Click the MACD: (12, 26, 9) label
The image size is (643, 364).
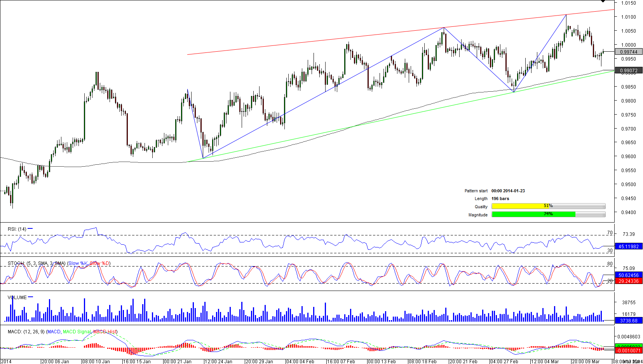(x=26, y=332)
